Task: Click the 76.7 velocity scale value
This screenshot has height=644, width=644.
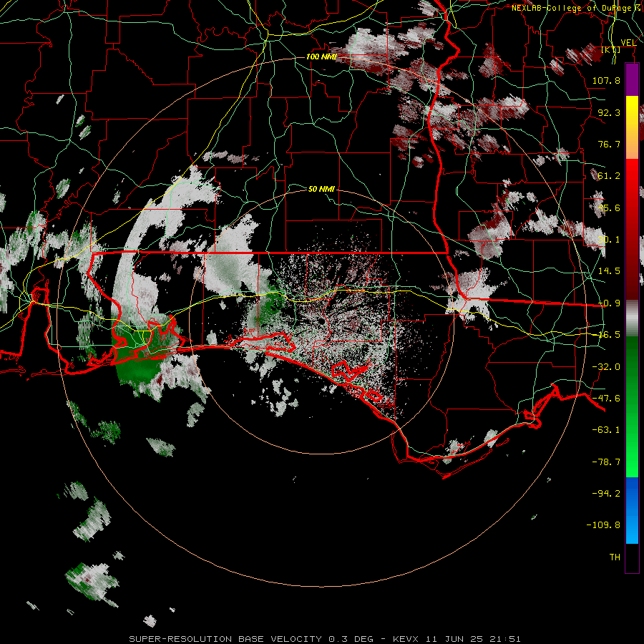Action: pos(609,144)
